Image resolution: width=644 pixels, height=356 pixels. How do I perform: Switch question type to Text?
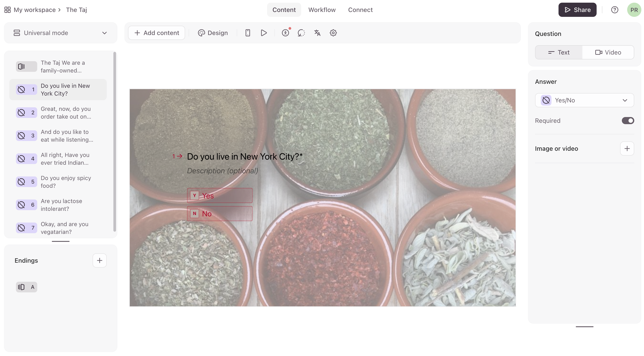pyautogui.click(x=559, y=52)
